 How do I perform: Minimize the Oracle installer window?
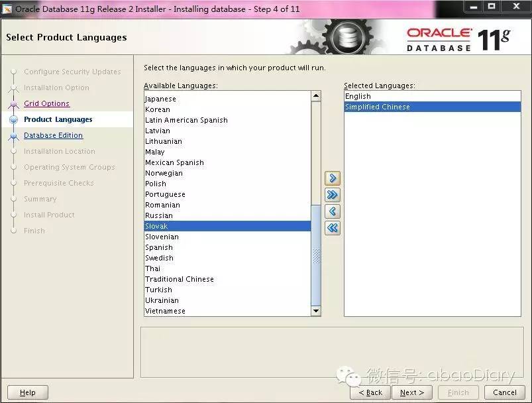point(474,7)
